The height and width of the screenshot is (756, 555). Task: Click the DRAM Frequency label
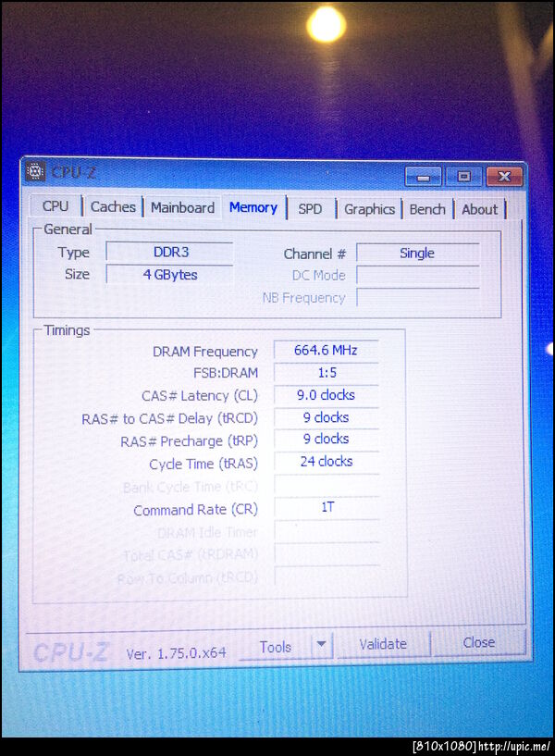(x=205, y=352)
